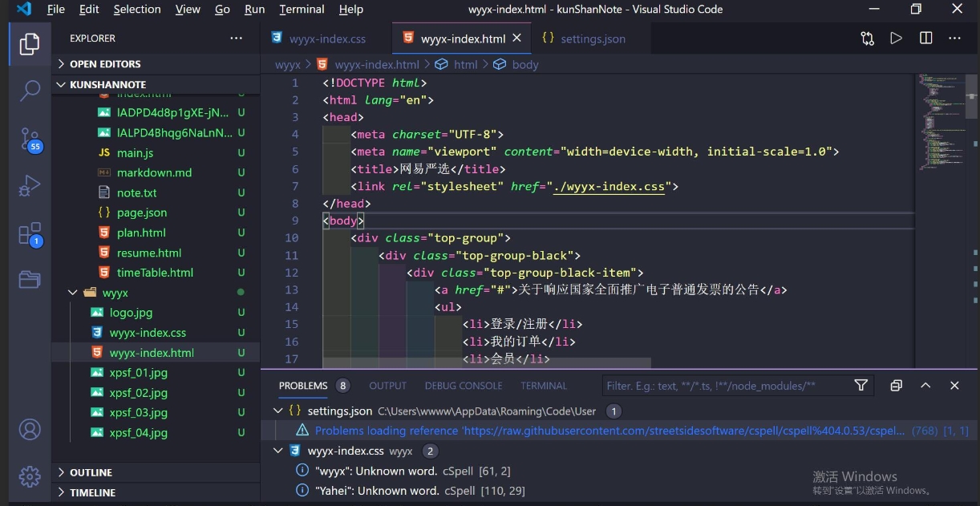980x506 pixels.
Task: Open page.json in the explorer
Action: (x=142, y=213)
